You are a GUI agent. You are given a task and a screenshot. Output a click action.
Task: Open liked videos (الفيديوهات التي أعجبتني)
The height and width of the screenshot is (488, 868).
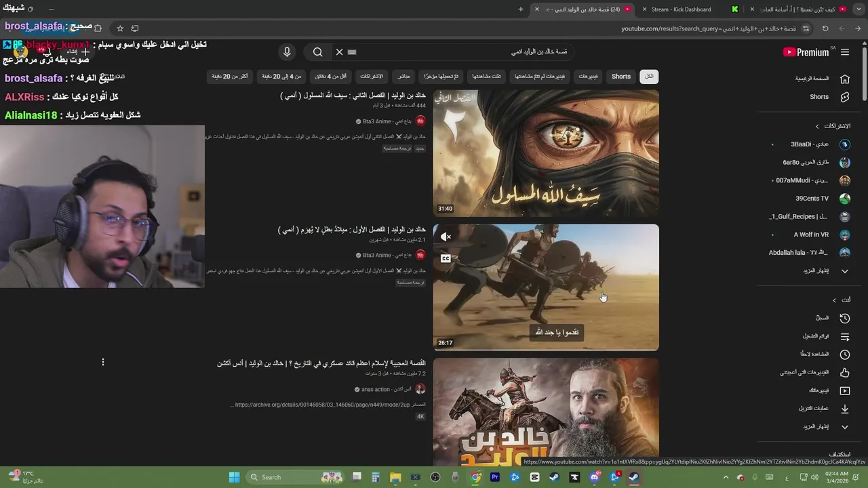click(x=815, y=372)
